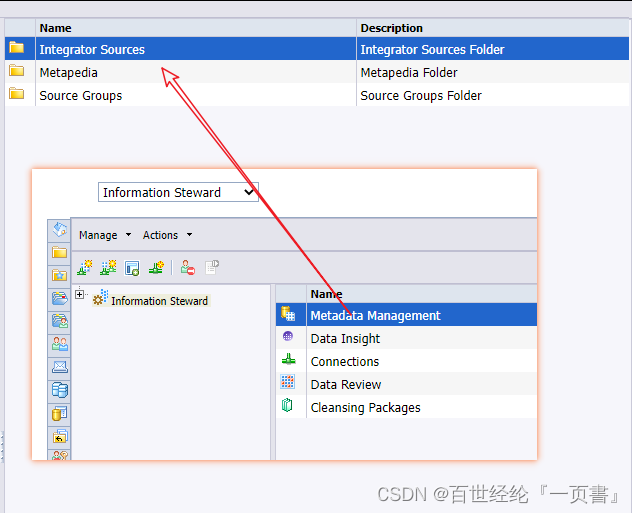Click the arrow next to Manage
632x513 pixels.
click(x=129, y=235)
